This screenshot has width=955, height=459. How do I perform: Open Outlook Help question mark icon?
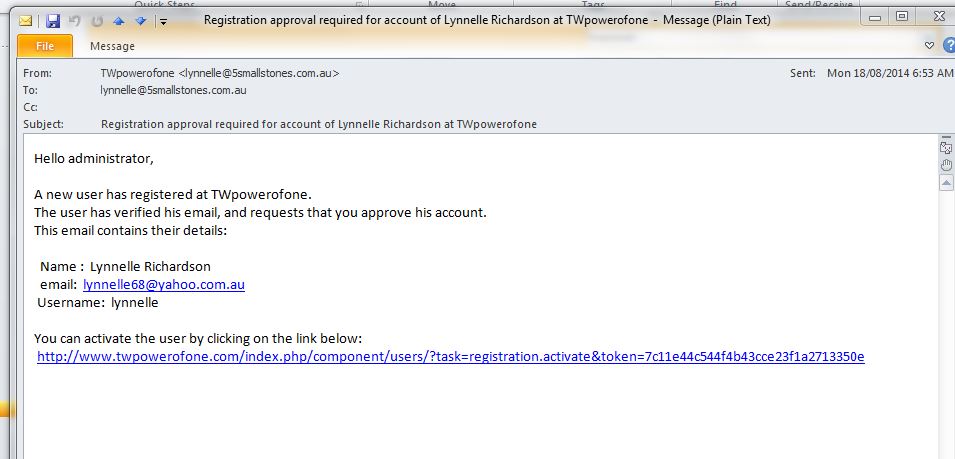pyautogui.click(x=949, y=46)
